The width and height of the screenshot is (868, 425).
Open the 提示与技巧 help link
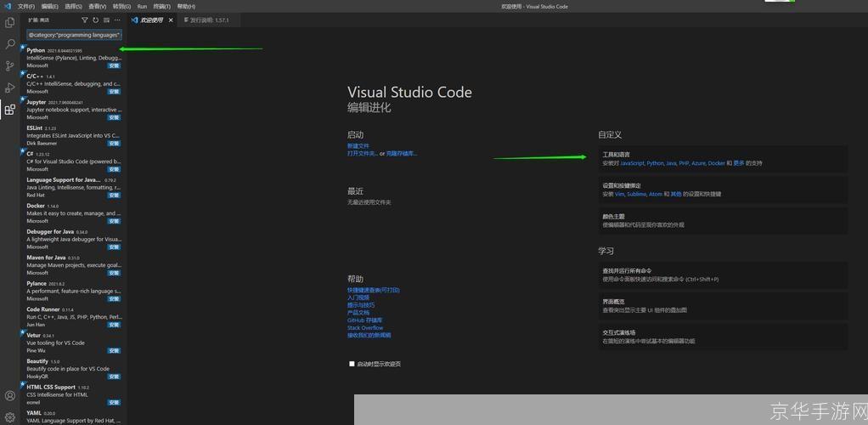pos(361,305)
